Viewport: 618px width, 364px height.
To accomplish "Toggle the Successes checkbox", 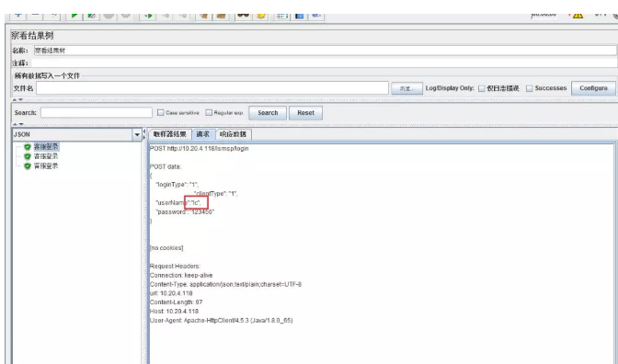I will [530, 88].
